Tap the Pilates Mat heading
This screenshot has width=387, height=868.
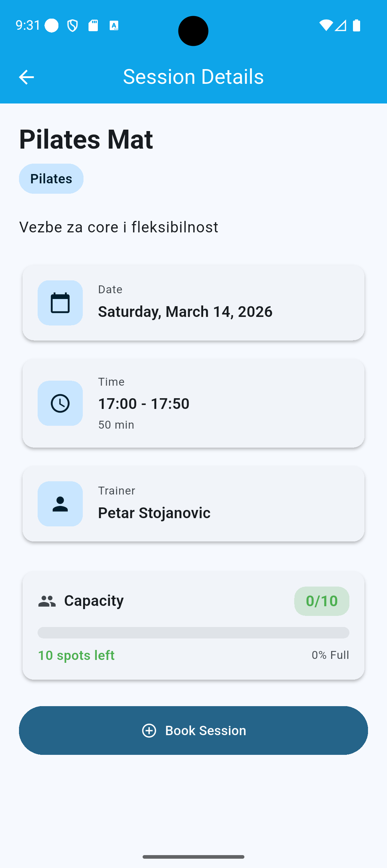pyautogui.click(x=86, y=139)
